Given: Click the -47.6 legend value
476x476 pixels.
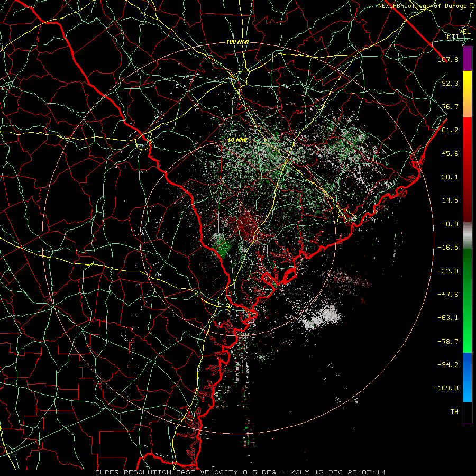Looking at the screenshot, I should click(x=448, y=295).
